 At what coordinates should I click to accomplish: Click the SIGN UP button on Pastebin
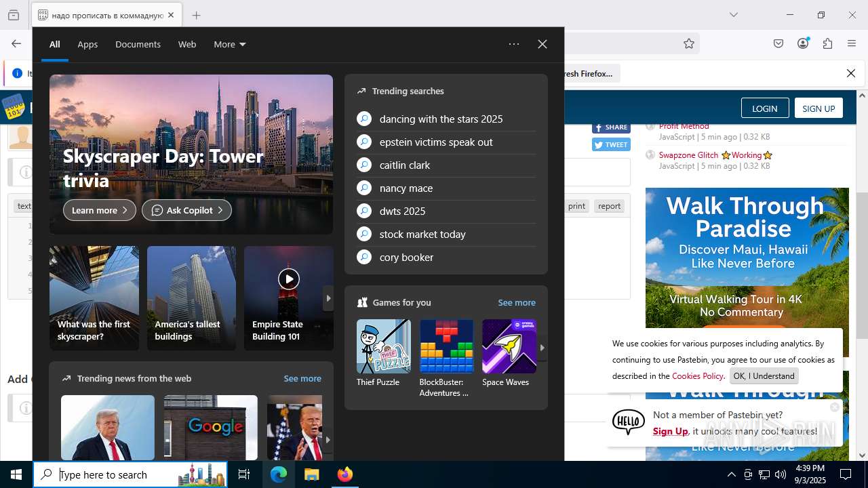818,108
